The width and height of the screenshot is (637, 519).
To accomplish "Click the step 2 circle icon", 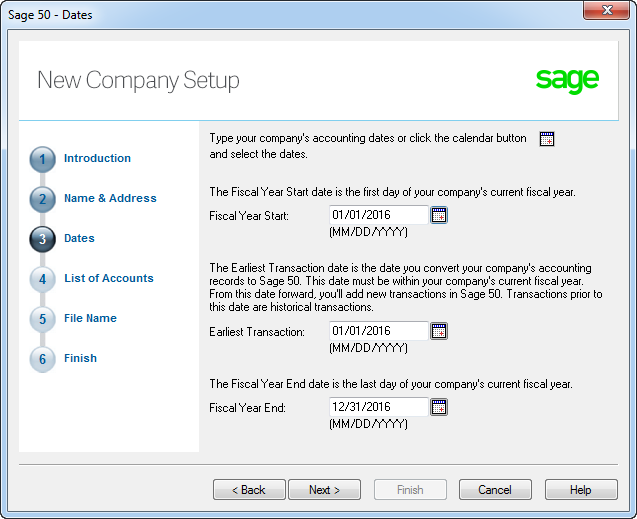I will [x=42, y=199].
